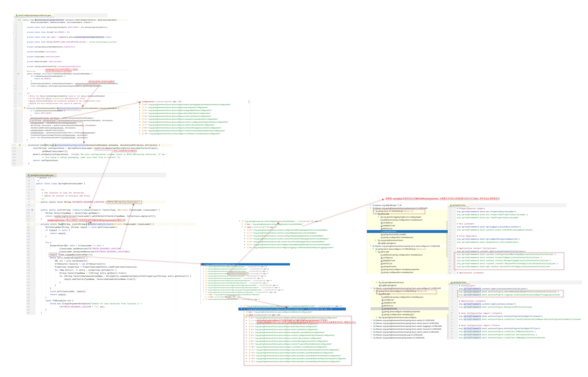Click the Maven library icon for spring-boot:2.3.4.RELEASE
The image size is (588, 377).
click(x=373, y=208)
